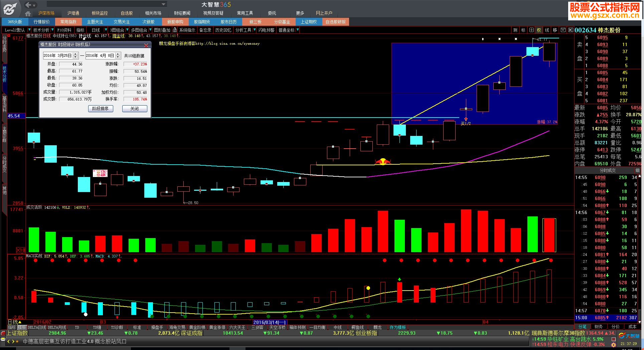
Task: Toggle the 权 adjusted-price icon
Action: click(539, 30)
